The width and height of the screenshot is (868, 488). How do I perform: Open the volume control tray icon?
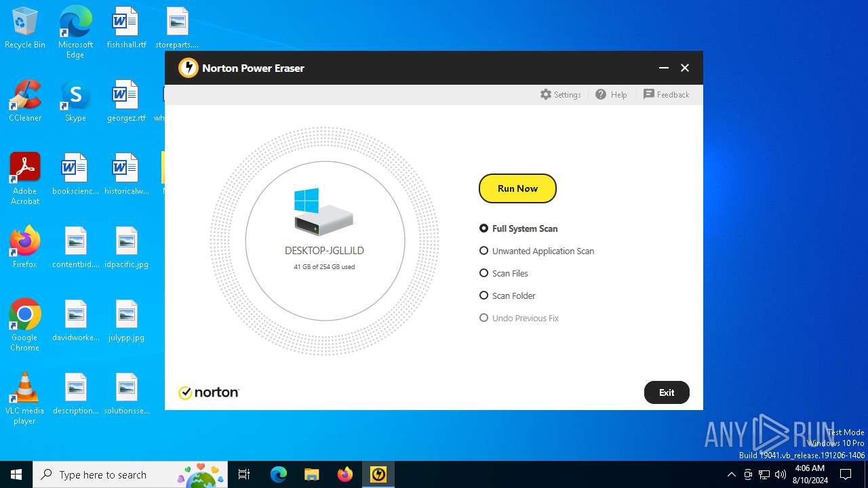click(x=781, y=474)
